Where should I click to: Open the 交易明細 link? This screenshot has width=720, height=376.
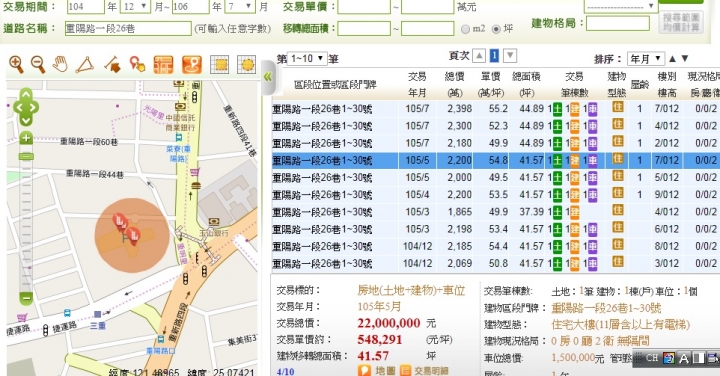click(423, 370)
